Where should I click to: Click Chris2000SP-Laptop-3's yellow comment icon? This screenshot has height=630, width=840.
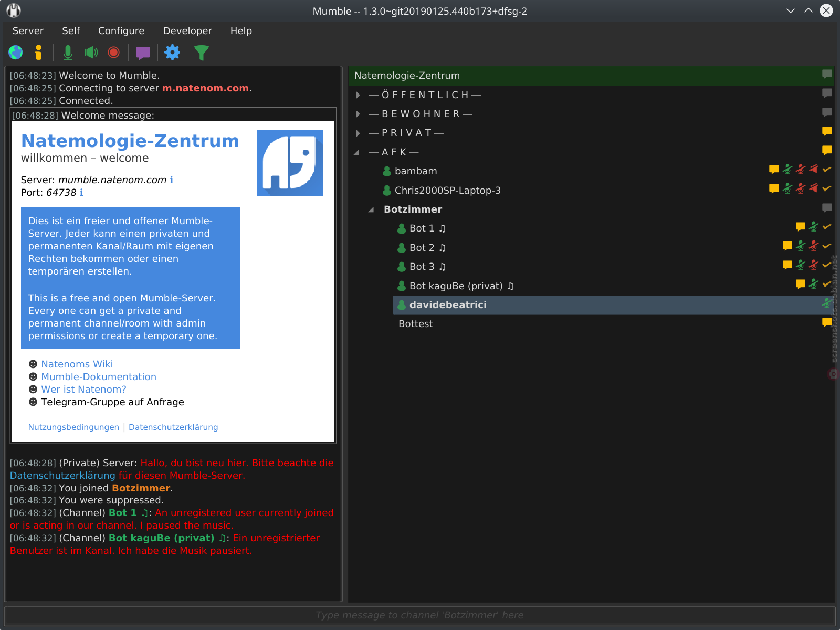(774, 188)
